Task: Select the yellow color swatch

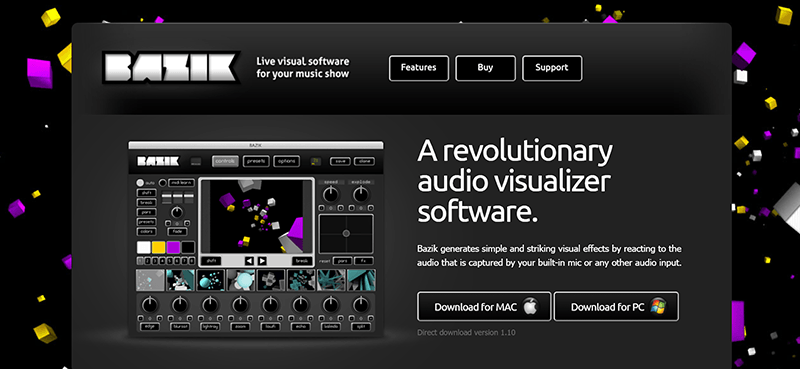Action: [159, 248]
